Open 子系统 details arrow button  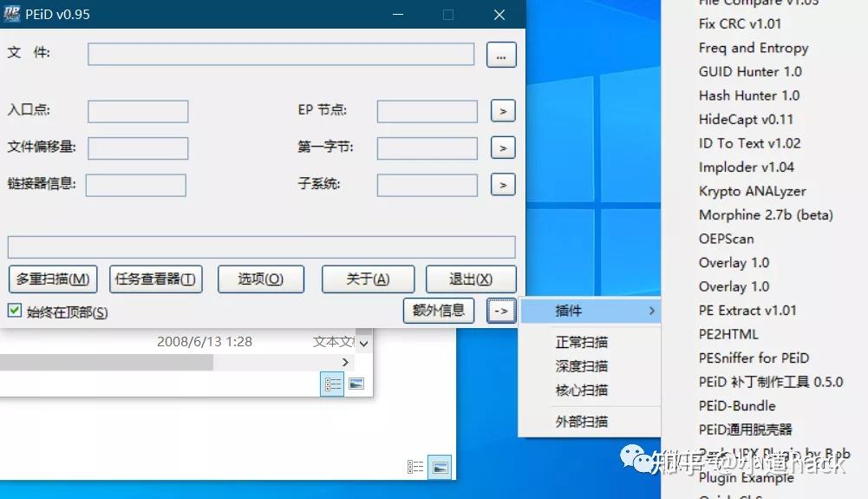click(503, 185)
